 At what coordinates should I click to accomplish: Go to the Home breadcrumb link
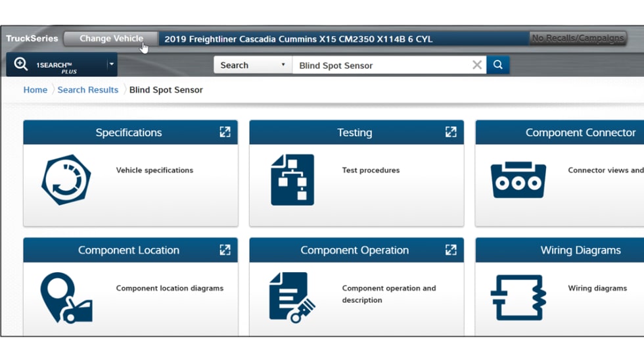[35, 90]
